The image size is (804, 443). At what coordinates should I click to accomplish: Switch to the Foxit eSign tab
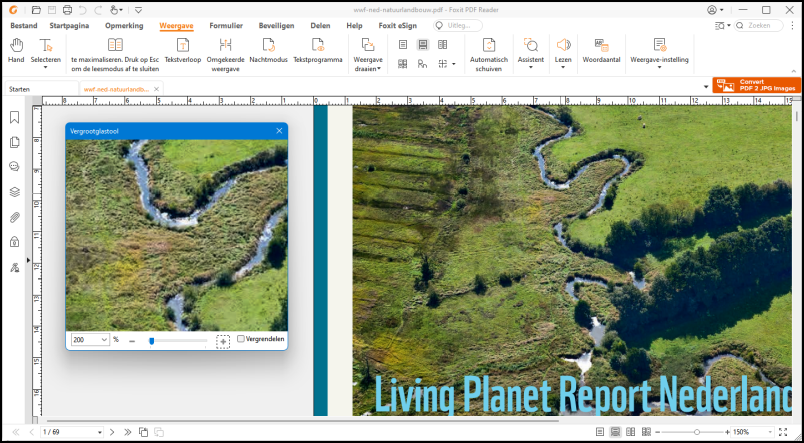click(x=397, y=26)
